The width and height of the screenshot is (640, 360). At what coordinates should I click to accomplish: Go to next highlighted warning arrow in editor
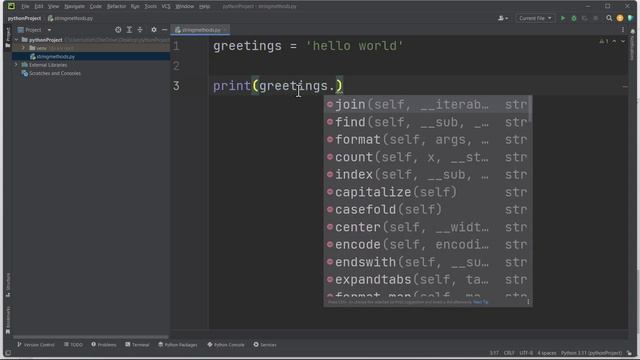622,41
